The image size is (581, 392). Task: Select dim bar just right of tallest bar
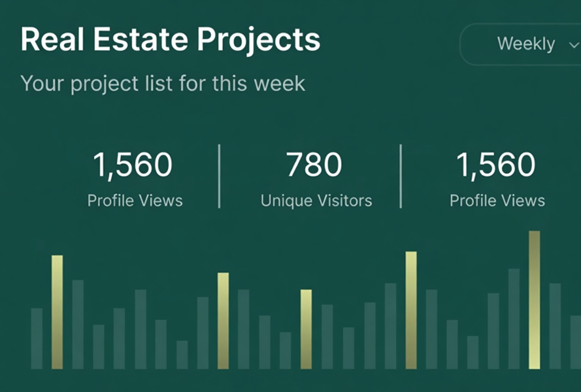coord(555,326)
